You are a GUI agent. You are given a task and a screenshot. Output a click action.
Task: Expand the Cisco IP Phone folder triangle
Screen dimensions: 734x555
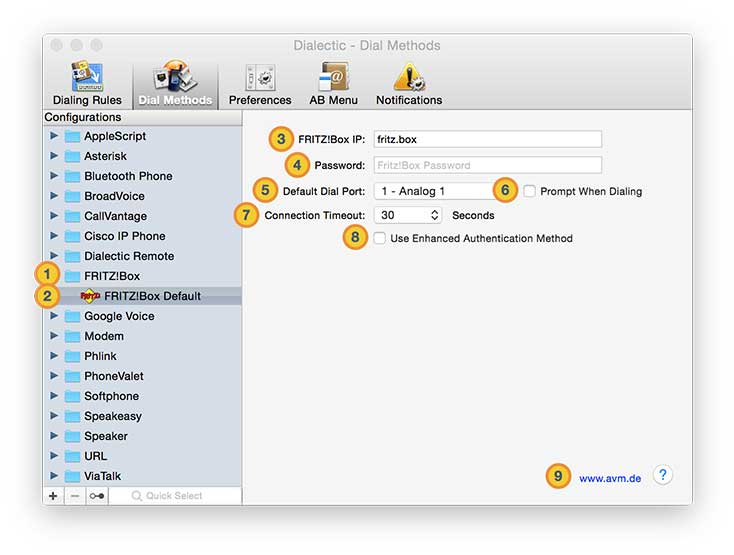[54, 235]
